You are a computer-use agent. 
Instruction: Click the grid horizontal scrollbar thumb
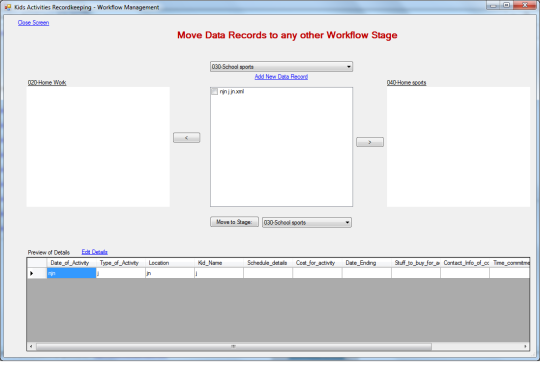tap(234, 346)
